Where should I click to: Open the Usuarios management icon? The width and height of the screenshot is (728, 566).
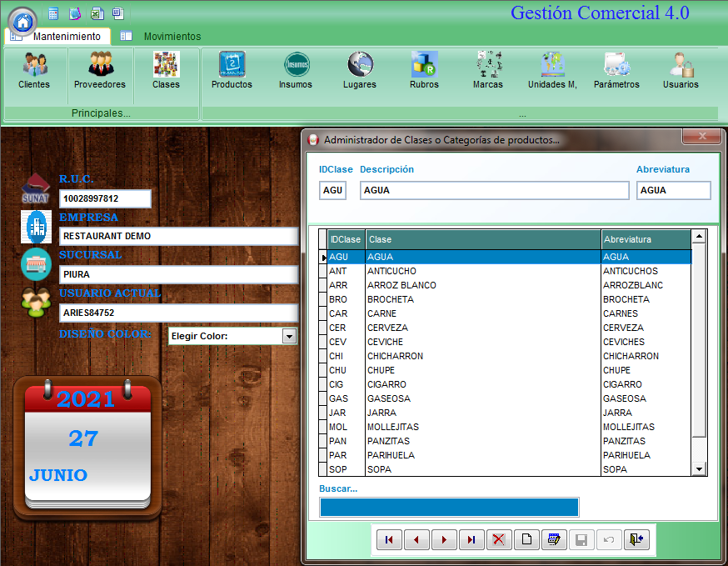click(681, 70)
